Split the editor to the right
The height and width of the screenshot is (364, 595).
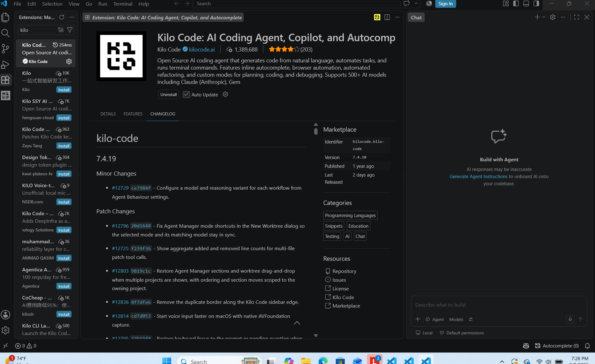pos(387,17)
